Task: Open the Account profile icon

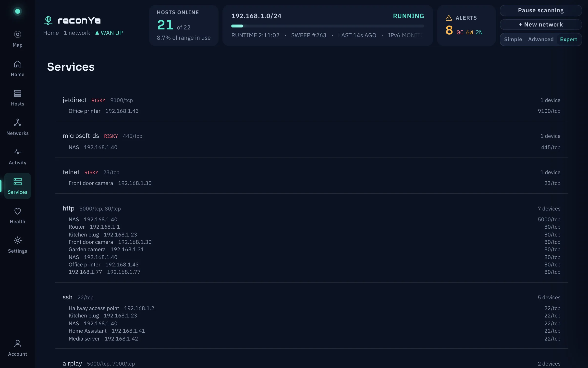Action: click(17, 343)
